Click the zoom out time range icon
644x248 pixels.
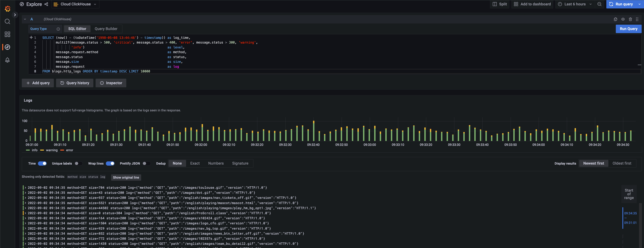599,4
